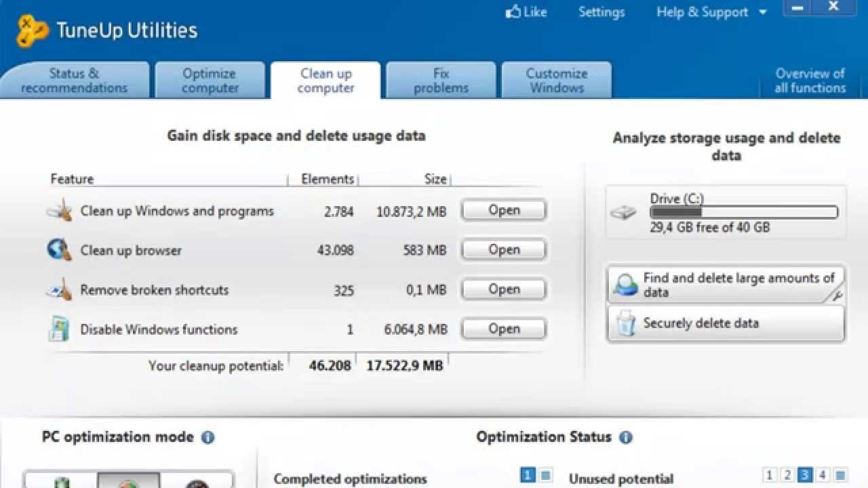This screenshot has height=488, width=868.
Task: Click the Clean up Windows and programs broom icon
Action: pos(59,211)
